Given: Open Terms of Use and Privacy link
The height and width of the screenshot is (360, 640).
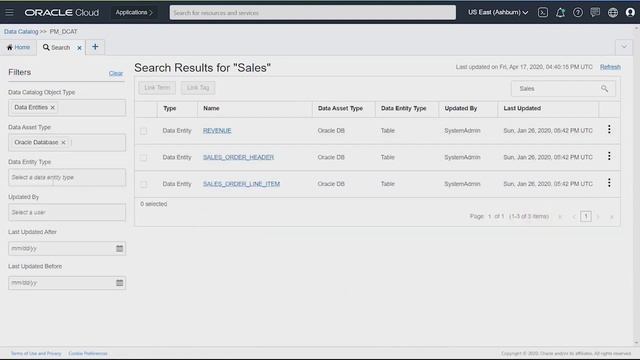Looking at the screenshot, I should 36,353.
